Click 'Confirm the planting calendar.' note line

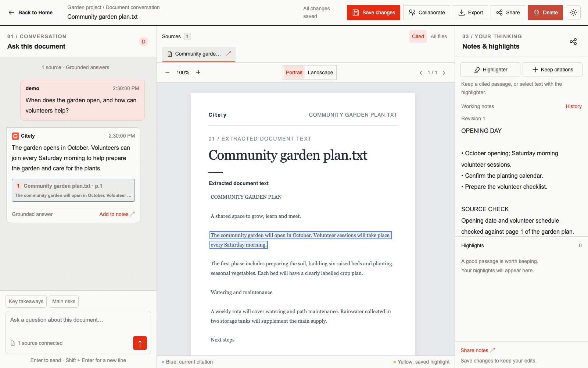(502, 176)
